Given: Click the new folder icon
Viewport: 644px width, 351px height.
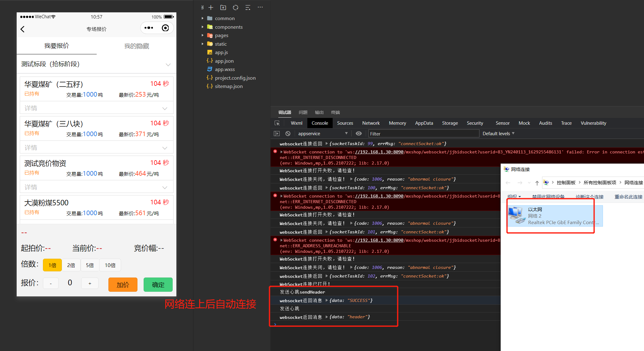Looking at the screenshot, I should 223,7.
